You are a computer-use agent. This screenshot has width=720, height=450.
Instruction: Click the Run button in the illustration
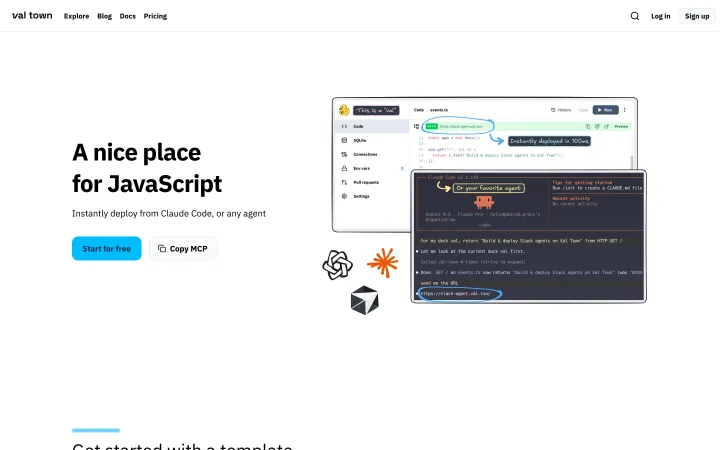605,110
